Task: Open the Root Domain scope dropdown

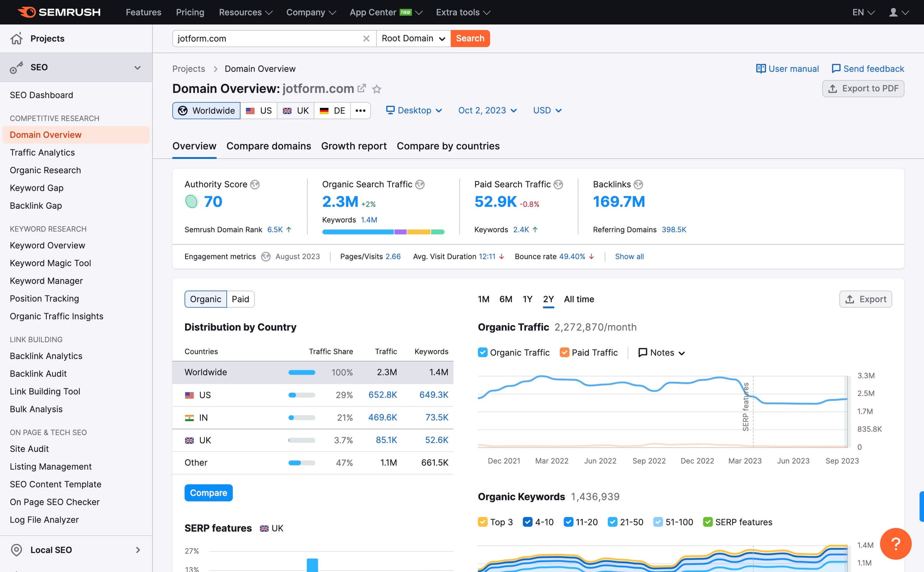Action: click(x=413, y=39)
